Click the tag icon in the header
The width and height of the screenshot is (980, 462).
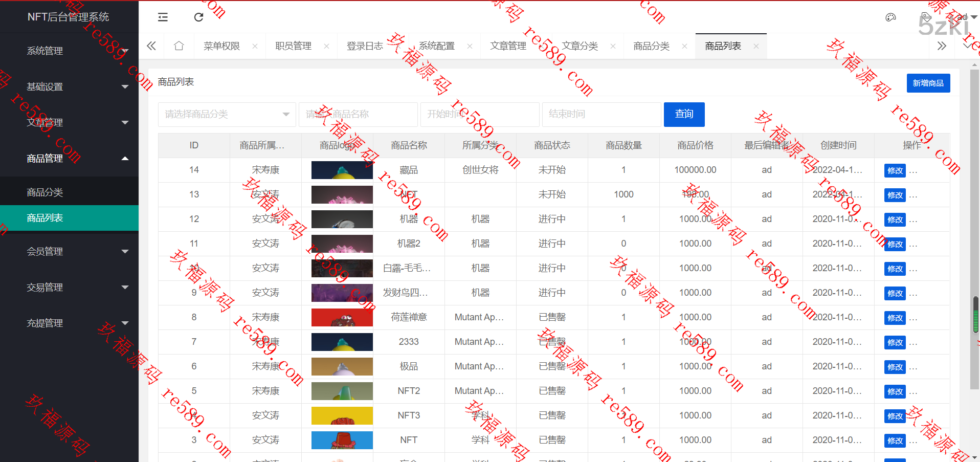926,16
